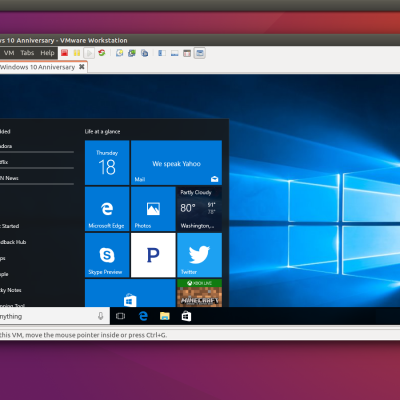Screen dimensions: 400x400
Task: Open the Microsoft Edge tile
Action: tap(107, 209)
